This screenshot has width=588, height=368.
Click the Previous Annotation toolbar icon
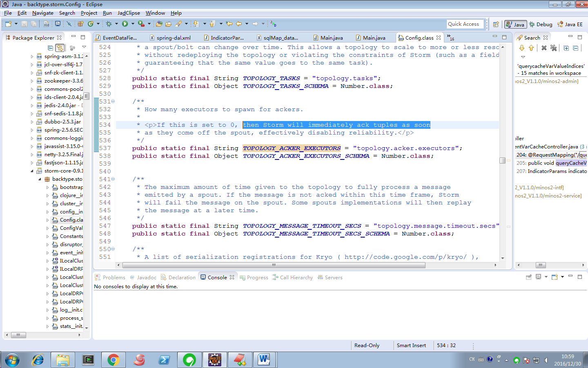(x=212, y=24)
